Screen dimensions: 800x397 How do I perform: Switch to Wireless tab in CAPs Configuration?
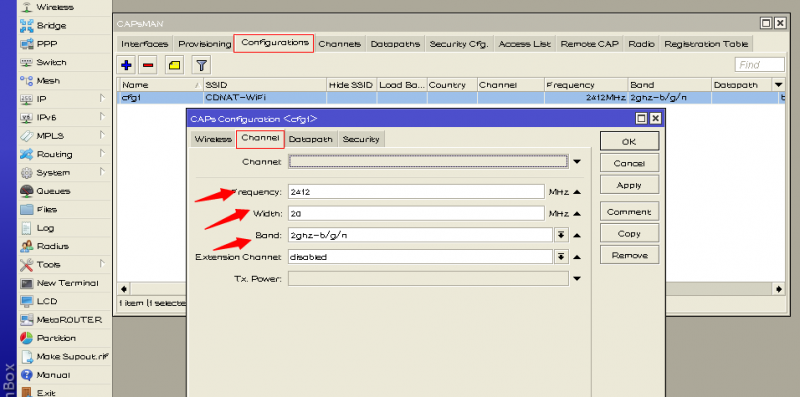pyautogui.click(x=213, y=139)
